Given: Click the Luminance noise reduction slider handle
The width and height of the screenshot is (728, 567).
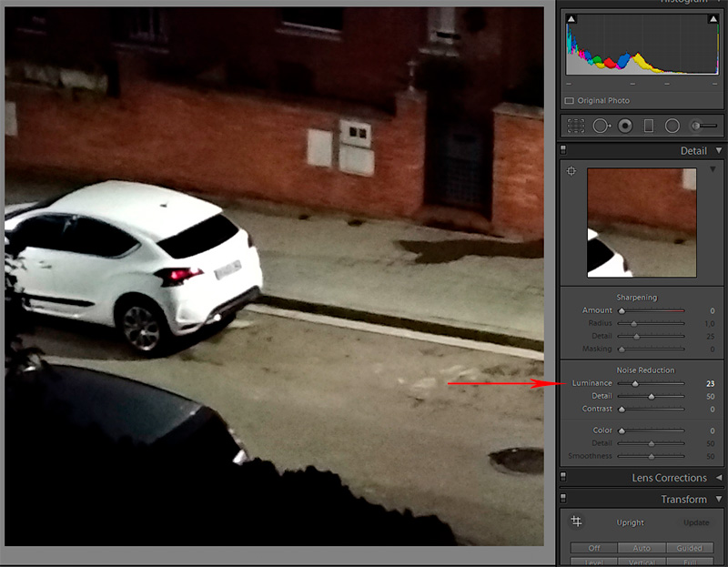Looking at the screenshot, I should click(635, 384).
